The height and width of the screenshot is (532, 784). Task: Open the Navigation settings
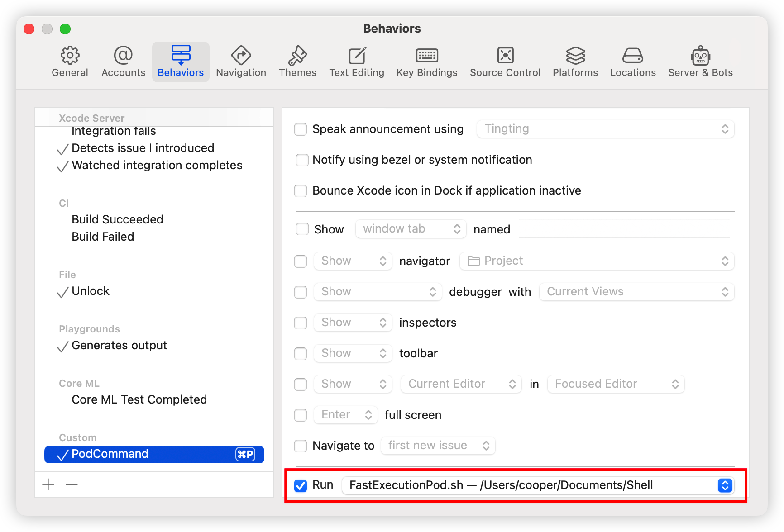(241, 61)
